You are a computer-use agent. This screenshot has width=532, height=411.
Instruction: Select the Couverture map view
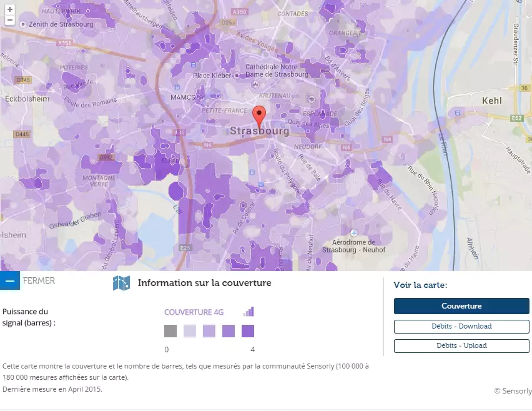[x=461, y=306]
